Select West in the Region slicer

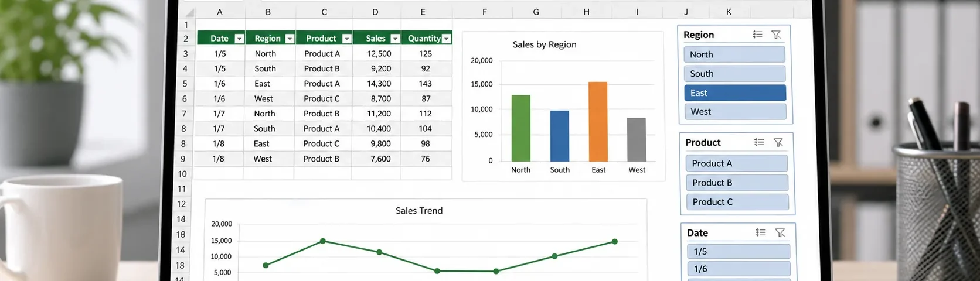point(736,112)
